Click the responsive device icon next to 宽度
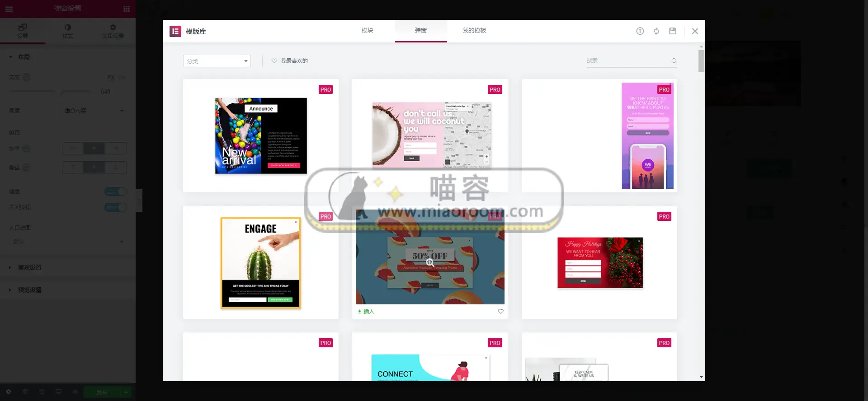This screenshot has height=401, width=868. 26,77
